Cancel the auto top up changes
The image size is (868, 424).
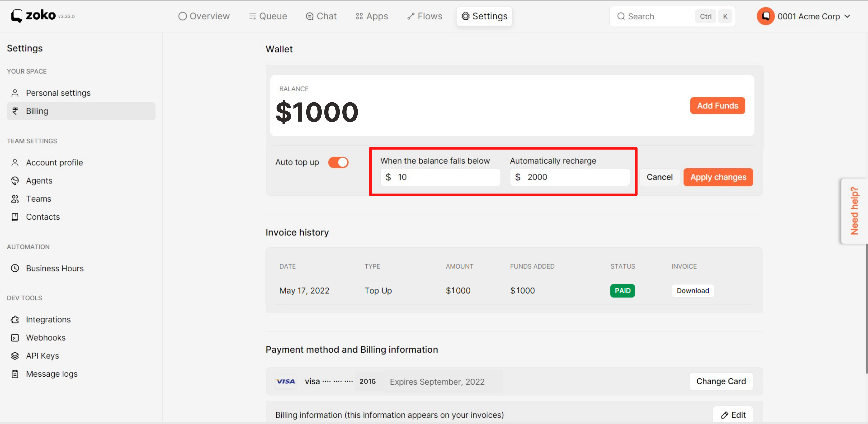tap(659, 177)
